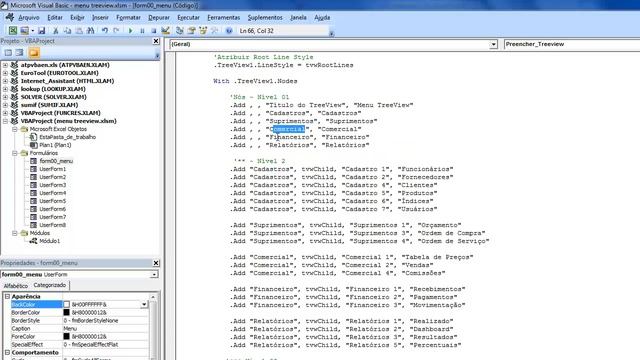This screenshot has height=360, width=640.
Task: Click the BorderColor black color swatch
Action: coord(67,312)
